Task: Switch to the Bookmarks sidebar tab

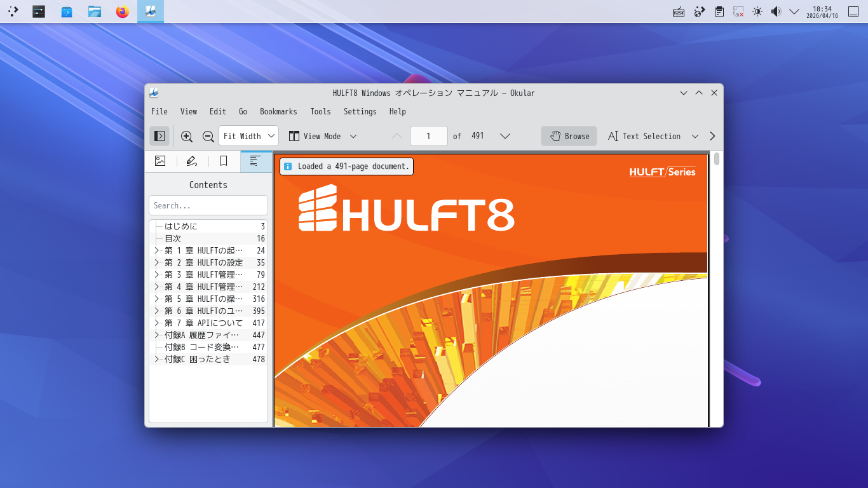Action: [x=224, y=161]
